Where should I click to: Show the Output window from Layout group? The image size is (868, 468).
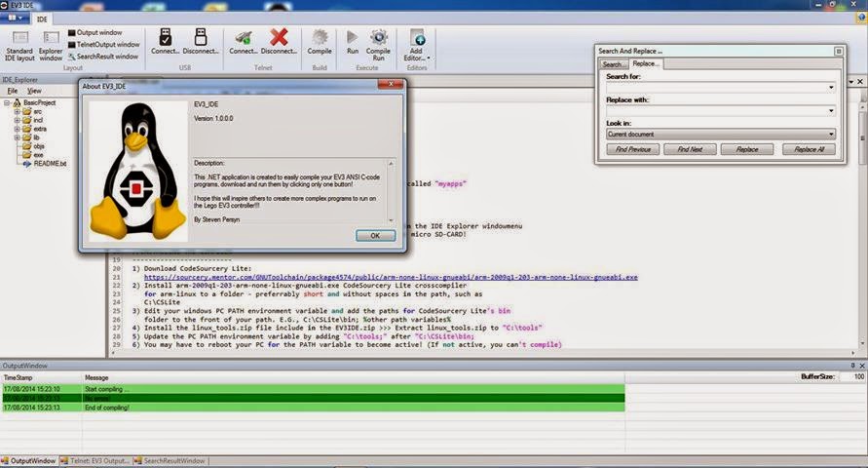pyautogui.click(x=94, y=33)
